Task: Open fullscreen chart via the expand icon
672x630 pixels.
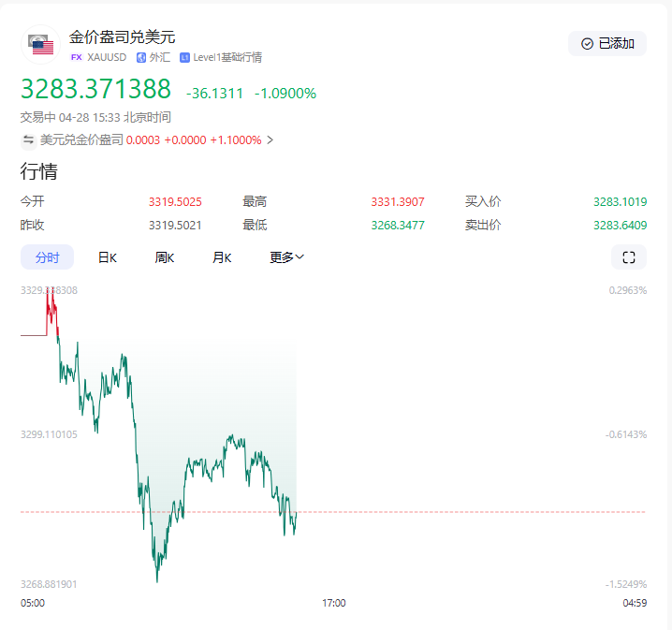Action: click(628, 257)
